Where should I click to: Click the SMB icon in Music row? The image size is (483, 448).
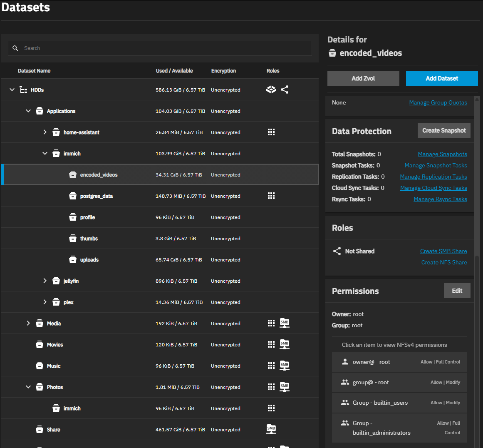pyautogui.click(x=285, y=366)
